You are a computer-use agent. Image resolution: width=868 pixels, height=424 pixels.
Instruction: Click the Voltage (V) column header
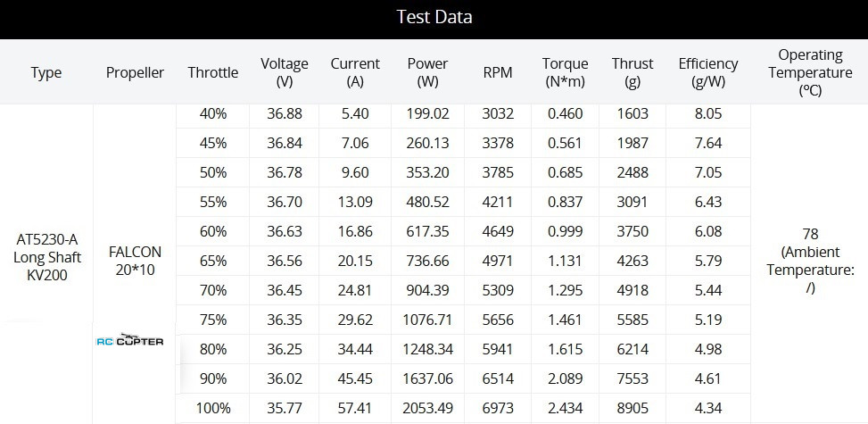click(x=285, y=72)
